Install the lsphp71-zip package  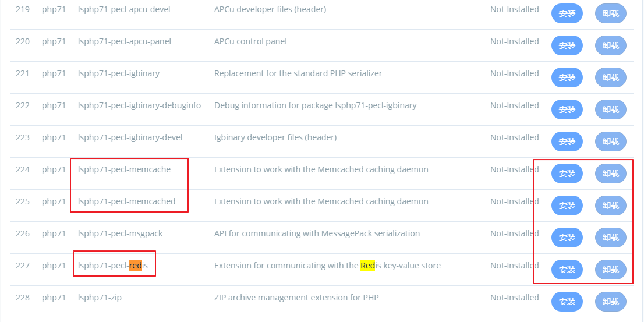567,302
